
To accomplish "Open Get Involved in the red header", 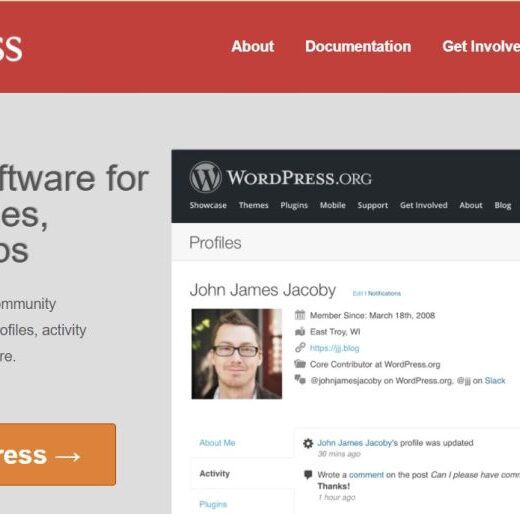I will click(481, 46).
